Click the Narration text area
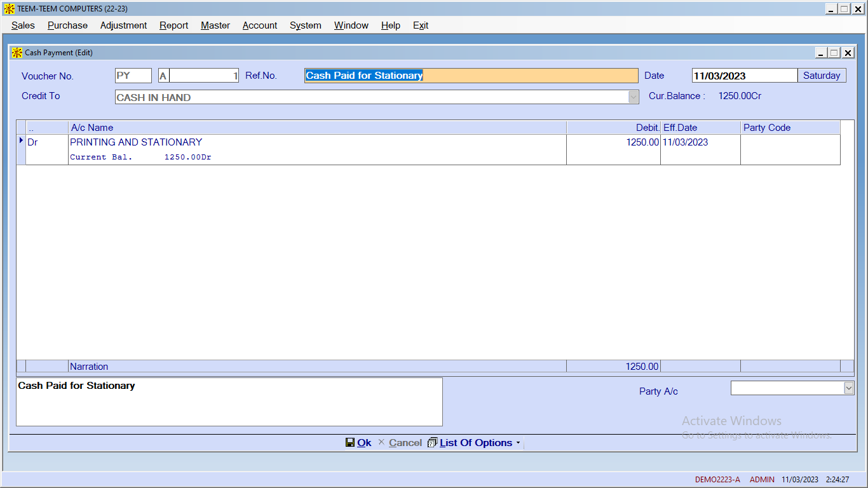Image resolution: width=868 pixels, height=488 pixels. pyautogui.click(x=229, y=402)
